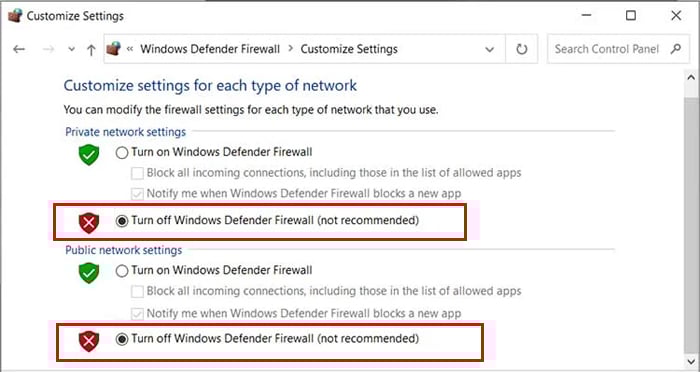
Task: Click the red shield under Public network settings
Action: [89, 341]
